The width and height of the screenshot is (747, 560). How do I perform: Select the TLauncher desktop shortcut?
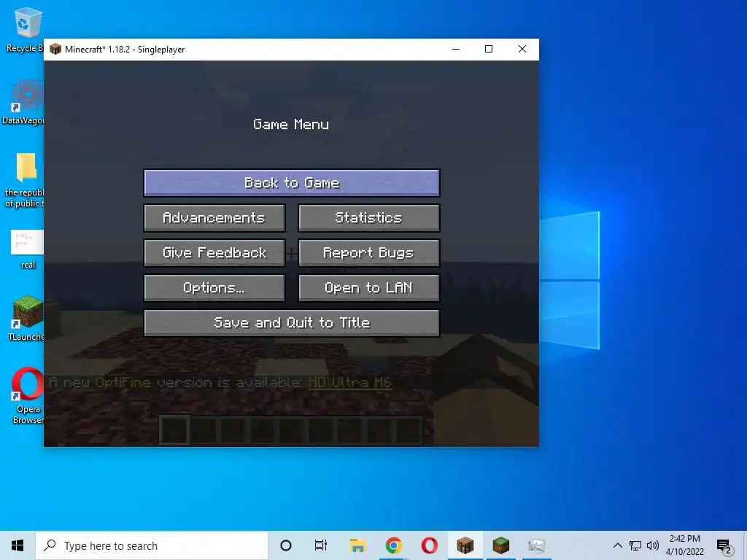(26, 318)
